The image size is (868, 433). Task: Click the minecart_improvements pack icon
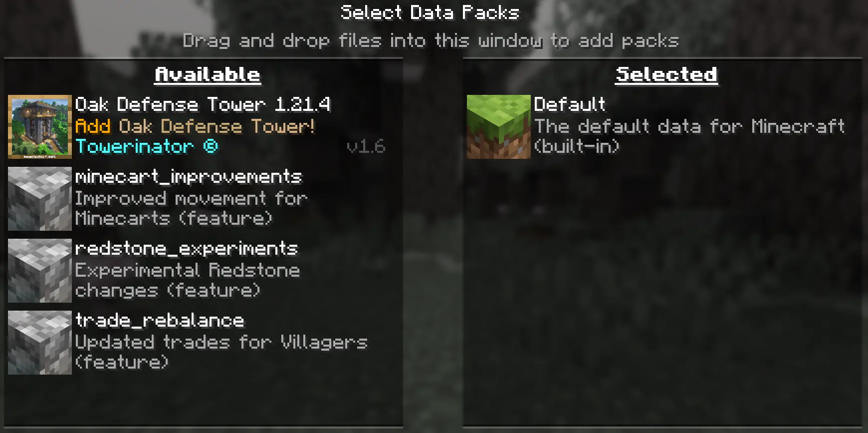pyautogui.click(x=40, y=199)
